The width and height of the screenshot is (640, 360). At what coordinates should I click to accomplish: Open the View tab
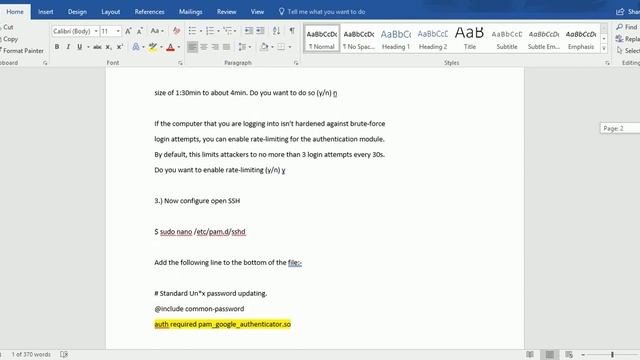pyautogui.click(x=257, y=12)
